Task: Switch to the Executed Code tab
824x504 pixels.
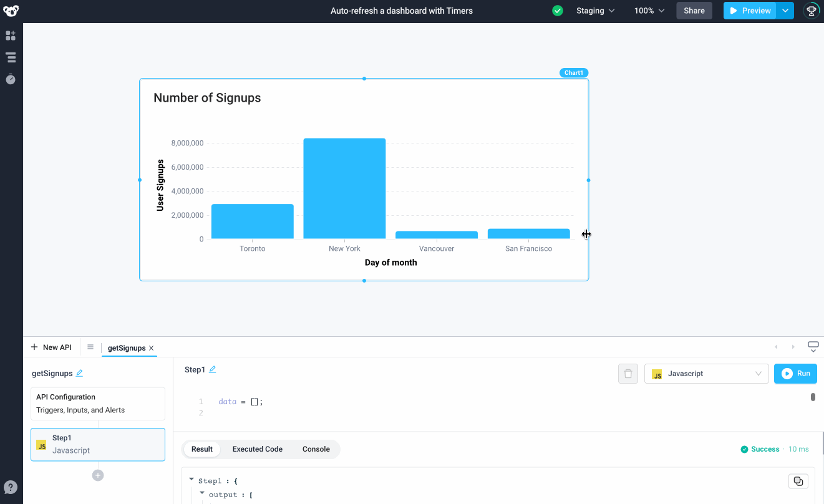Action: point(257,448)
